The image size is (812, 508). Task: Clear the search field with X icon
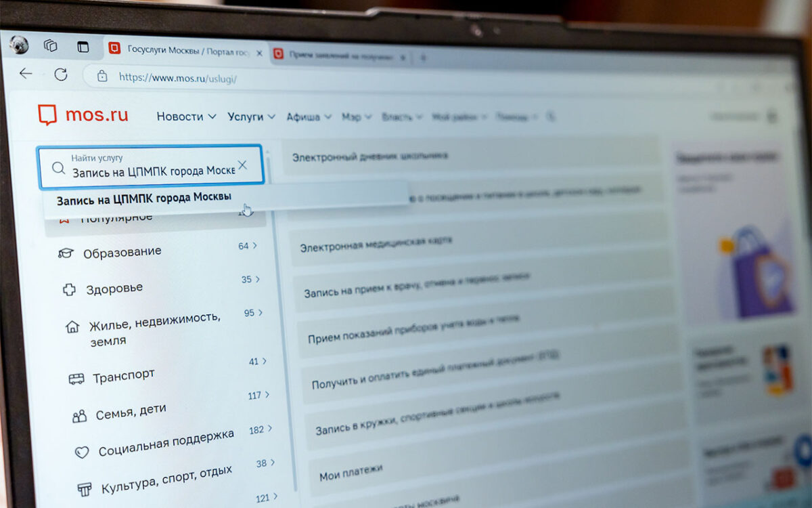pyautogui.click(x=242, y=165)
